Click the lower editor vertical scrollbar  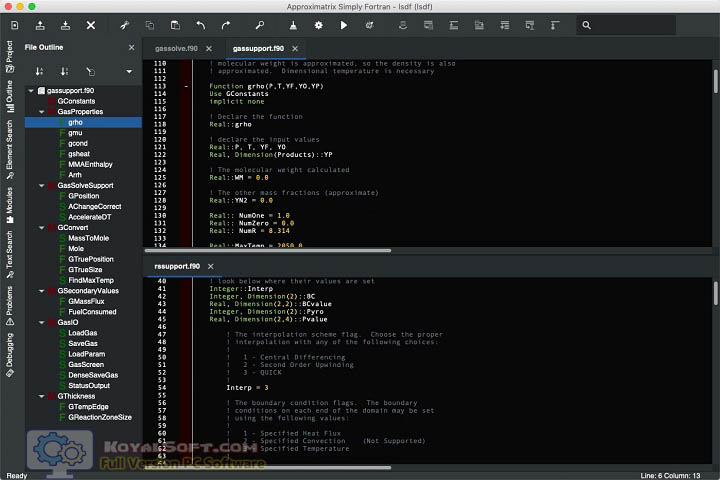[715, 293]
